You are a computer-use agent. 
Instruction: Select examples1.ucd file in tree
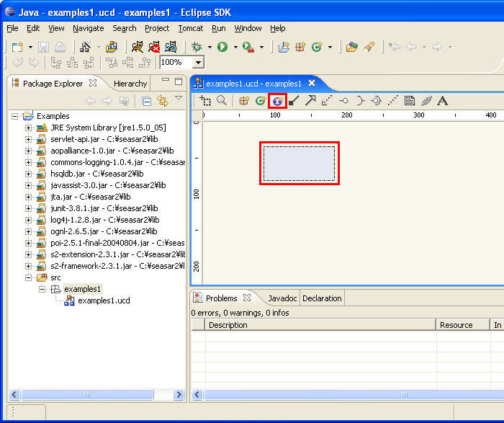[104, 300]
